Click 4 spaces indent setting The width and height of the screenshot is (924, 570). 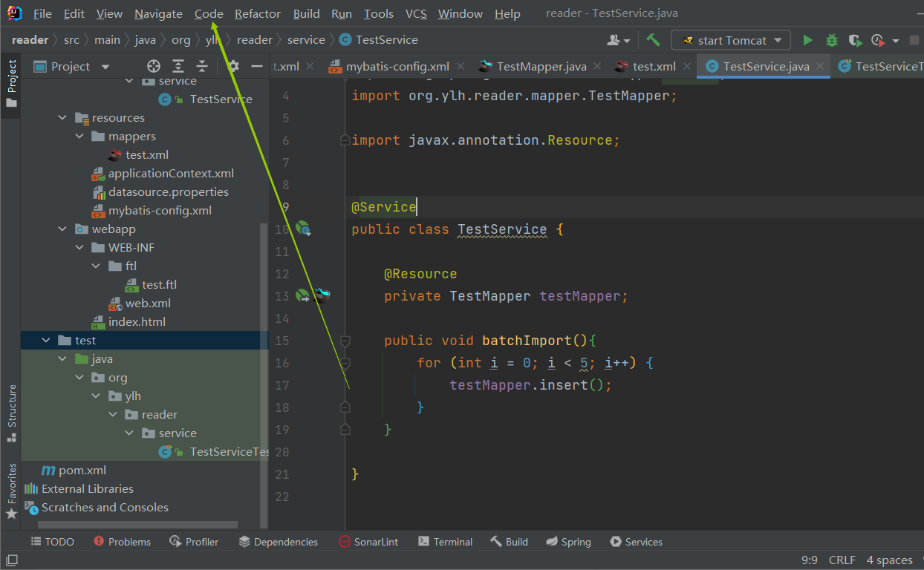tap(890, 560)
